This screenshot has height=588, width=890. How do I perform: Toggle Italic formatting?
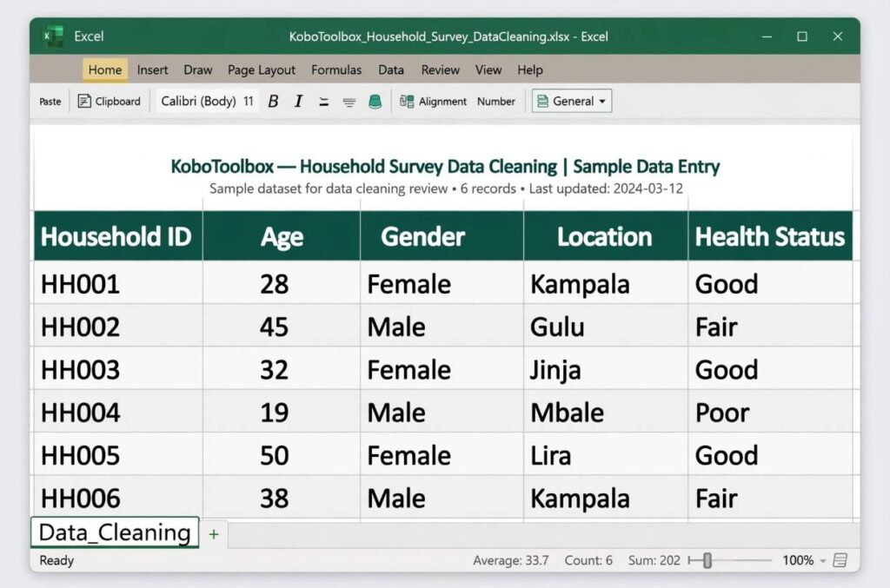pyautogui.click(x=298, y=101)
